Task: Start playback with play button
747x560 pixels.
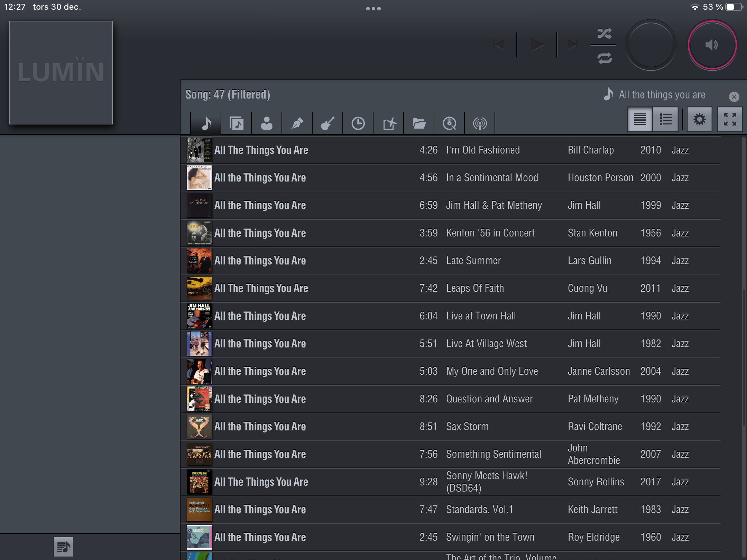Action: (537, 45)
